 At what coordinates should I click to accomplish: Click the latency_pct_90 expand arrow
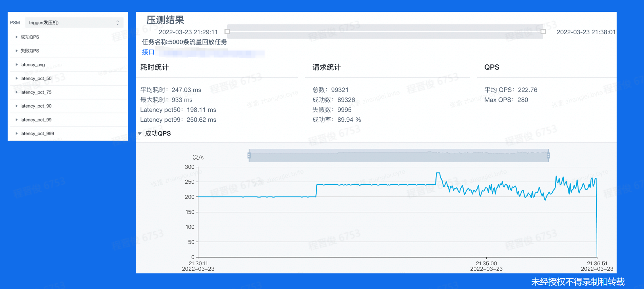pos(17,106)
